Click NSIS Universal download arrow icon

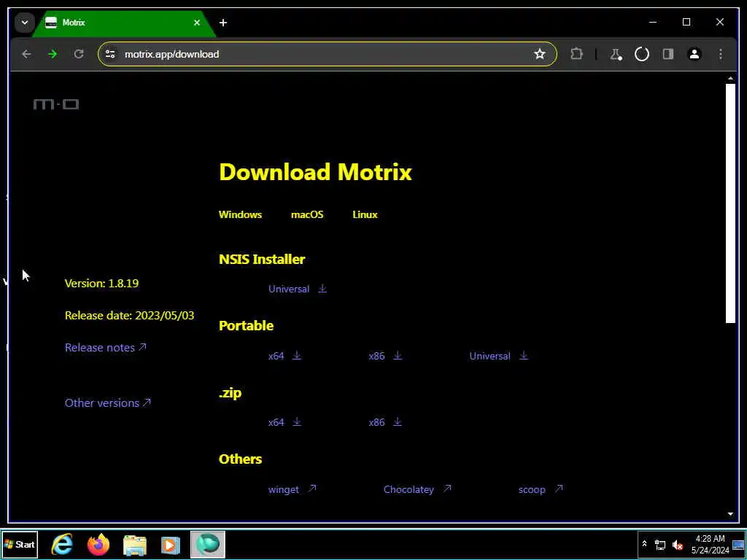[322, 289]
